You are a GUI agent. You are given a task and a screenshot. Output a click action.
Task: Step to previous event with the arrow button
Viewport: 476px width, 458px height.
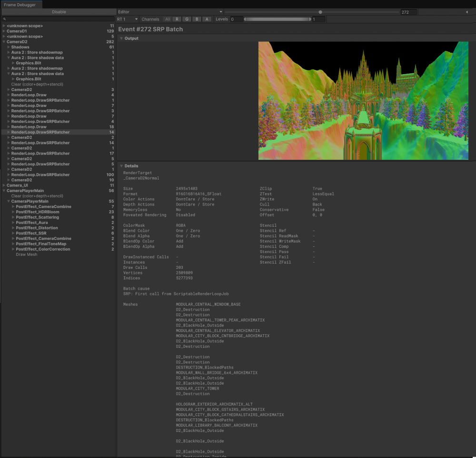467,12
